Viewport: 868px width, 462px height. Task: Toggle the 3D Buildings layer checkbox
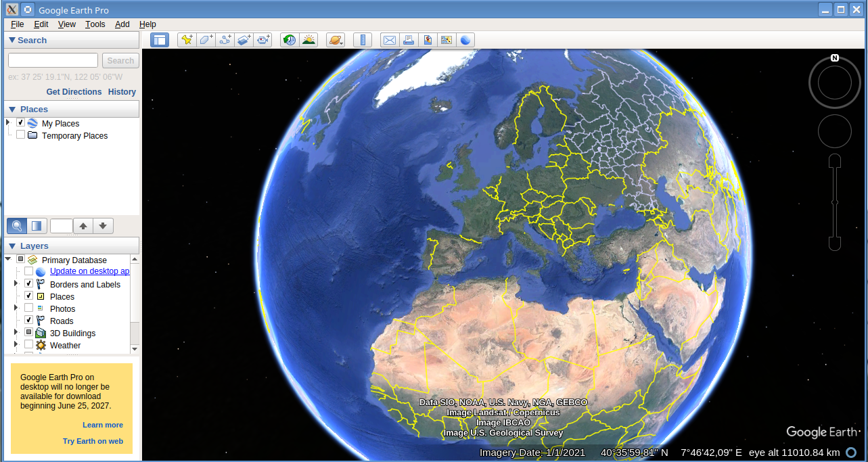[29, 333]
